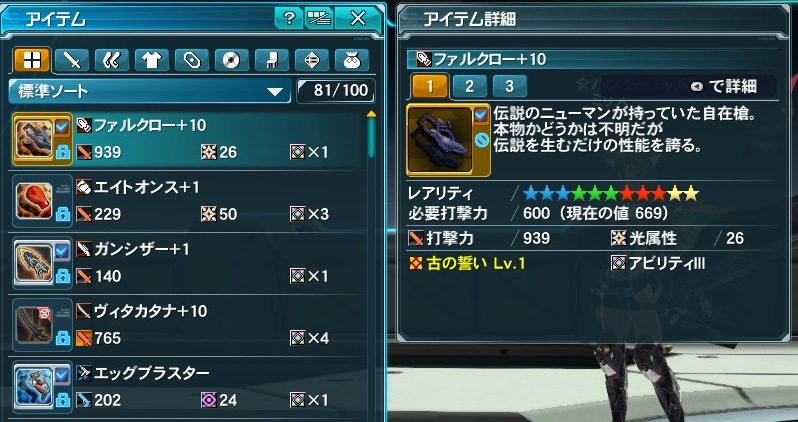Toggle checkbox on ガンシザー+1 item

(62, 251)
